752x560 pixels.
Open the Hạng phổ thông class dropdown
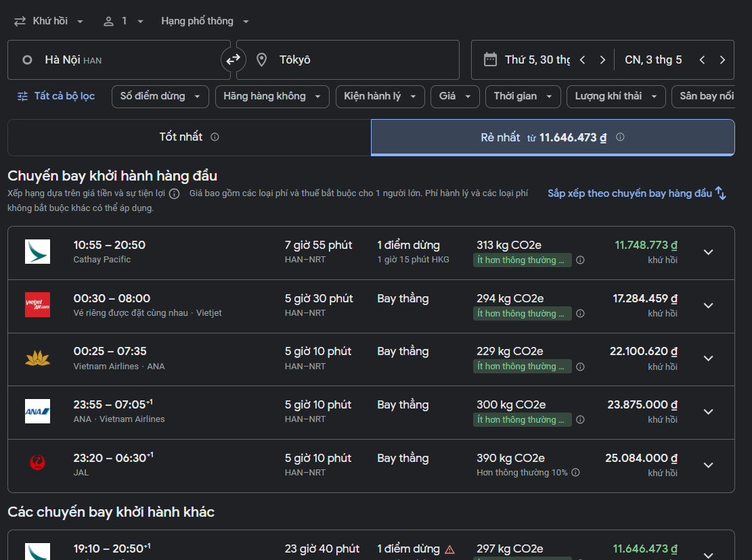pos(205,21)
